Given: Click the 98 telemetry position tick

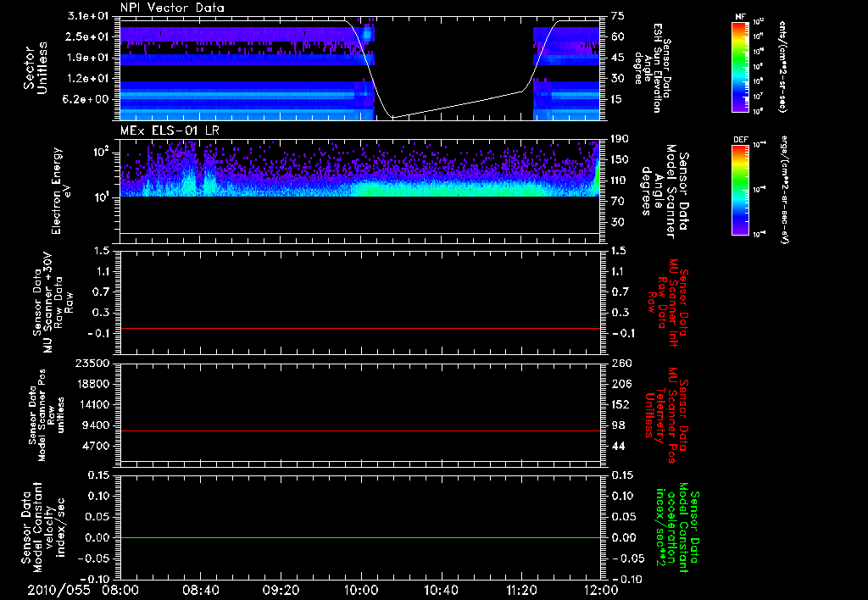Looking at the screenshot, I should click(x=618, y=425).
